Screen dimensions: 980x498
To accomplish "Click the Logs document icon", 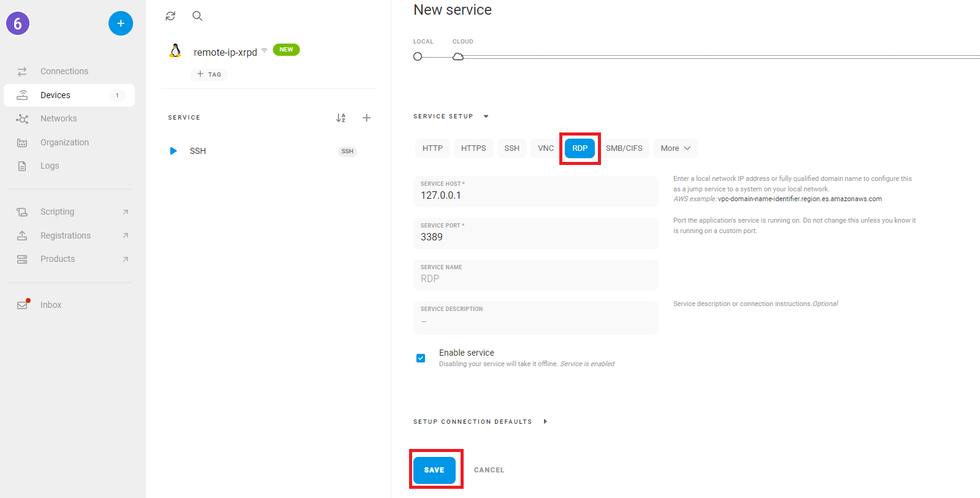I will pos(22,166).
